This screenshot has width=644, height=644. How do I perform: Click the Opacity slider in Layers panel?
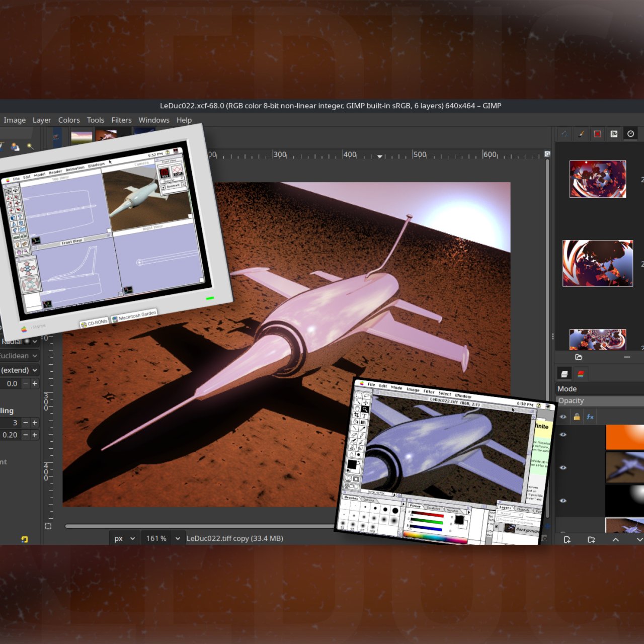point(599,401)
